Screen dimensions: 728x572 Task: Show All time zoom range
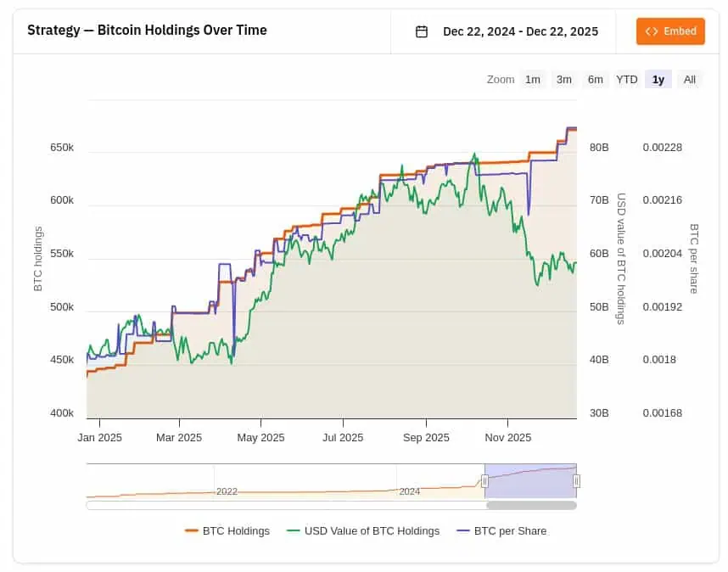click(690, 79)
